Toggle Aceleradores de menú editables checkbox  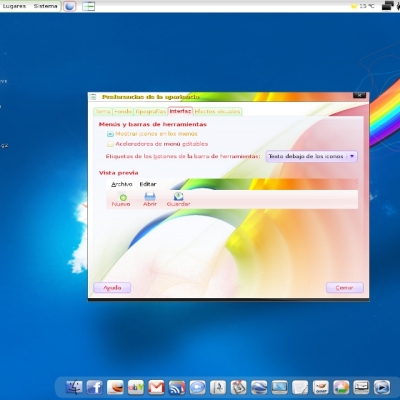(110, 144)
